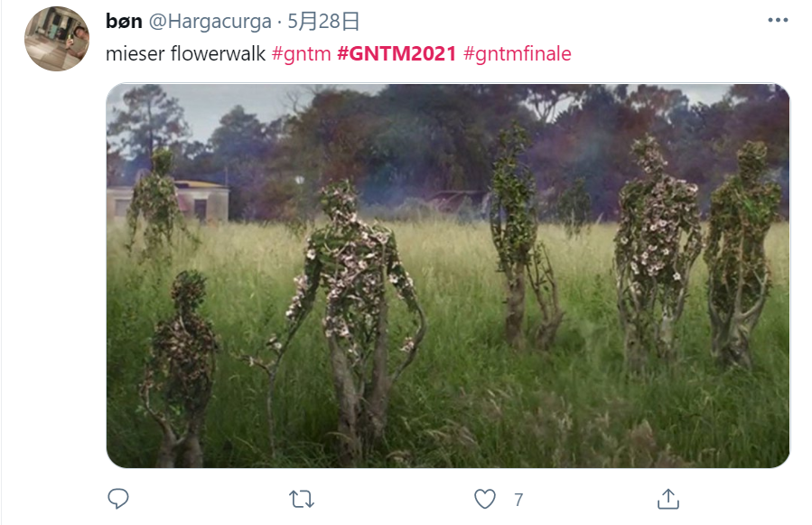Open the @Hargacurga handle link
This screenshot has height=525, width=812.
[210, 22]
